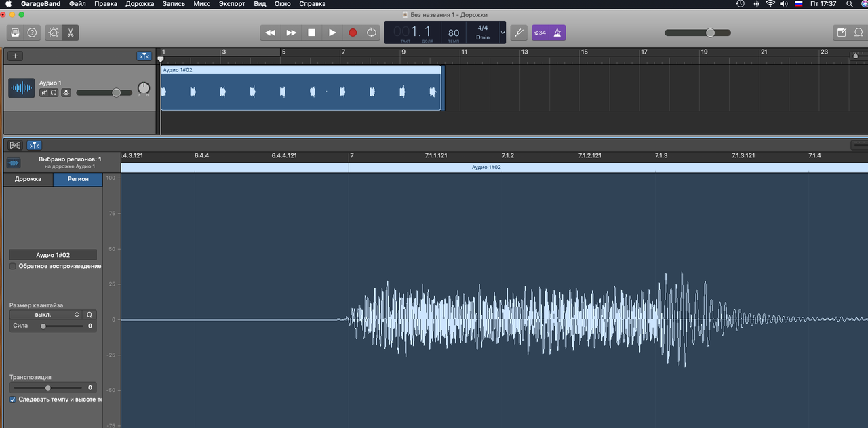The width and height of the screenshot is (868, 428).
Task: Click the 7.1.2 mark on editor ruler
Action: [x=508, y=155]
